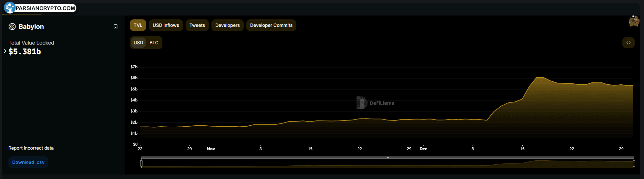644x179 pixels.
Task: Click the $5b y-axis label
Action: point(134,89)
